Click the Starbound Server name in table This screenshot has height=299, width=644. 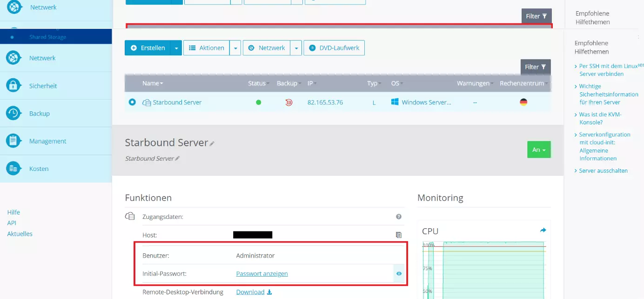point(177,102)
